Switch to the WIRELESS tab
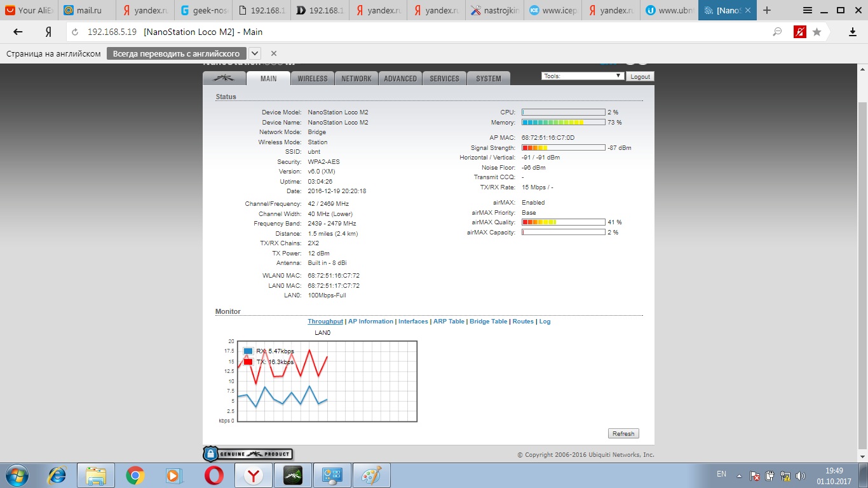 click(313, 78)
